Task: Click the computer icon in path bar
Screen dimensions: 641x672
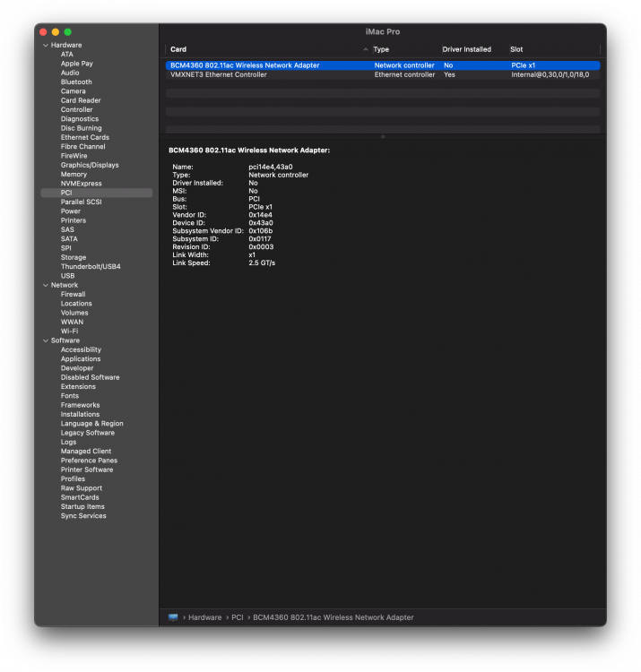Action: 173,617
